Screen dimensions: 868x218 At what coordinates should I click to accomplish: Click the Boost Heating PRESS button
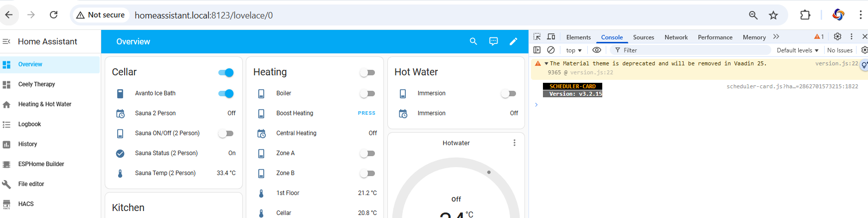pyautogui.click(x=366, y=113)
